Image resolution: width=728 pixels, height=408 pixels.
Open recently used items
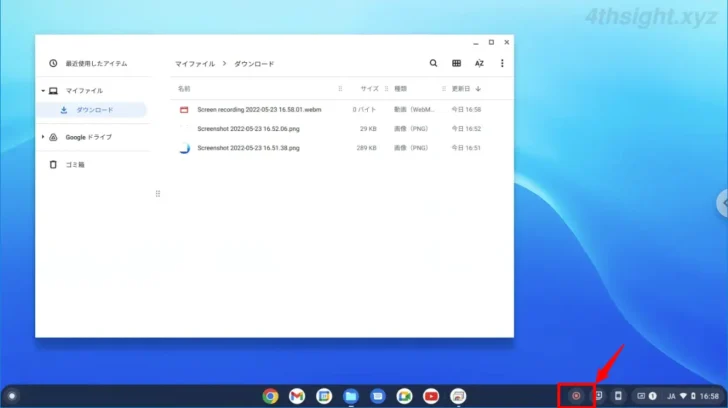[88, 63]
